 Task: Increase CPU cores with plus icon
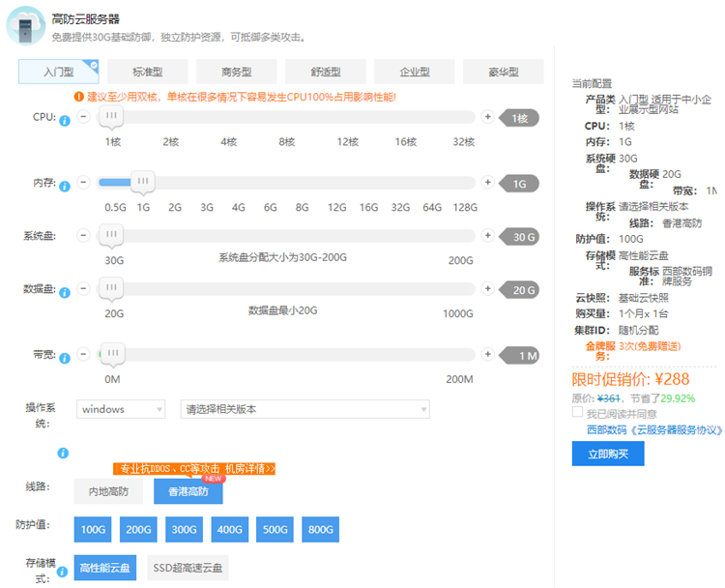point(487,117)
